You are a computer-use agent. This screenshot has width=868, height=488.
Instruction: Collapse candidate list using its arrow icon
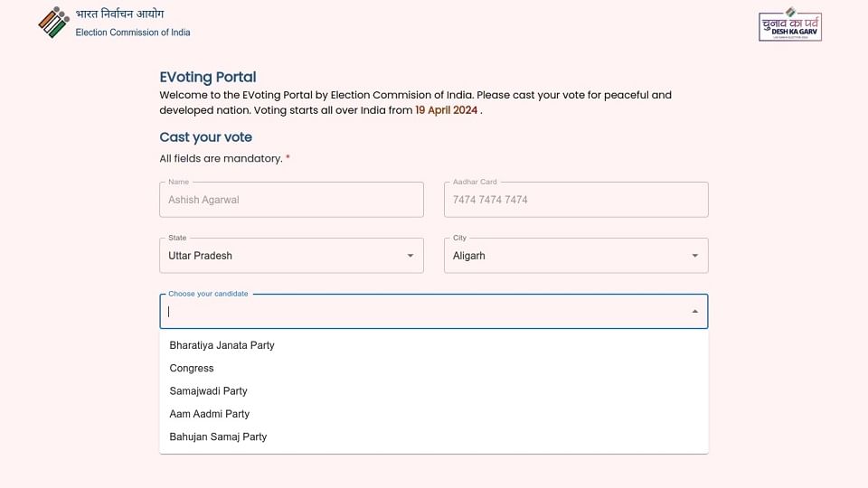tap(694, 312)
